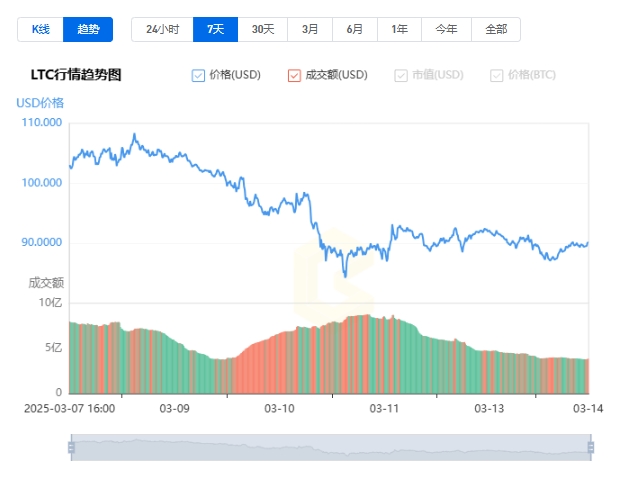Screen dimensions: 620x477
Task: Select the 趋势 trend view tab
Action: [88, 29]
